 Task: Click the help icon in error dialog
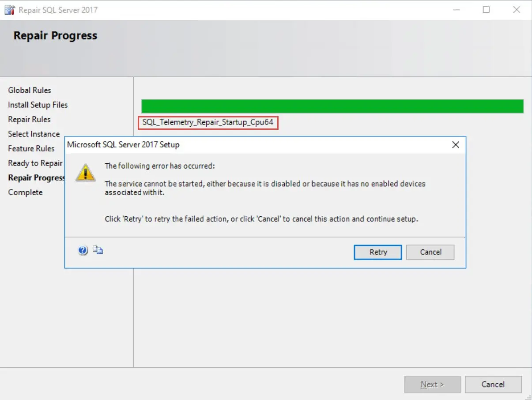(83, 251)
